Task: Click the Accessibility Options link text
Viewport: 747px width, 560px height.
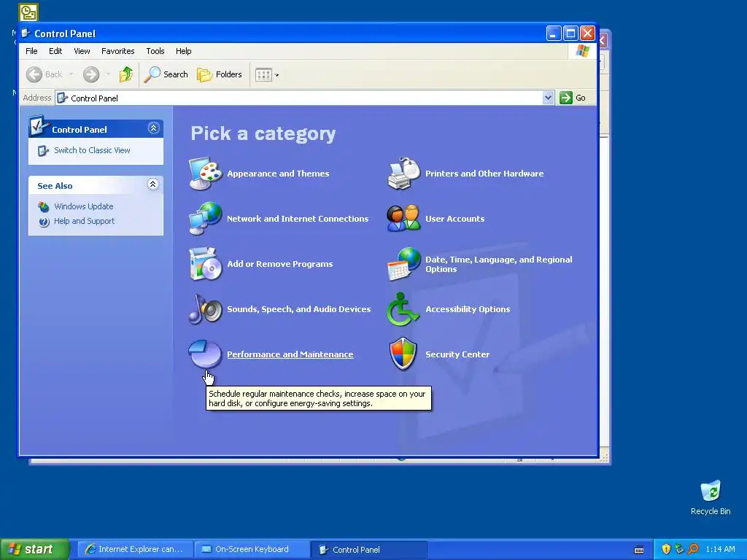Action: (x=468, y=309)
